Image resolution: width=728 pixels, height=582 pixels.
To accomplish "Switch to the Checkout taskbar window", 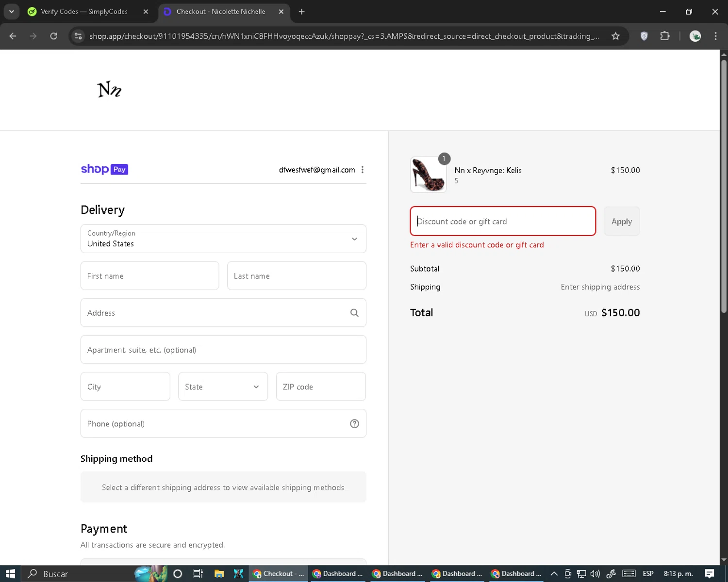I will coord(279,574).
